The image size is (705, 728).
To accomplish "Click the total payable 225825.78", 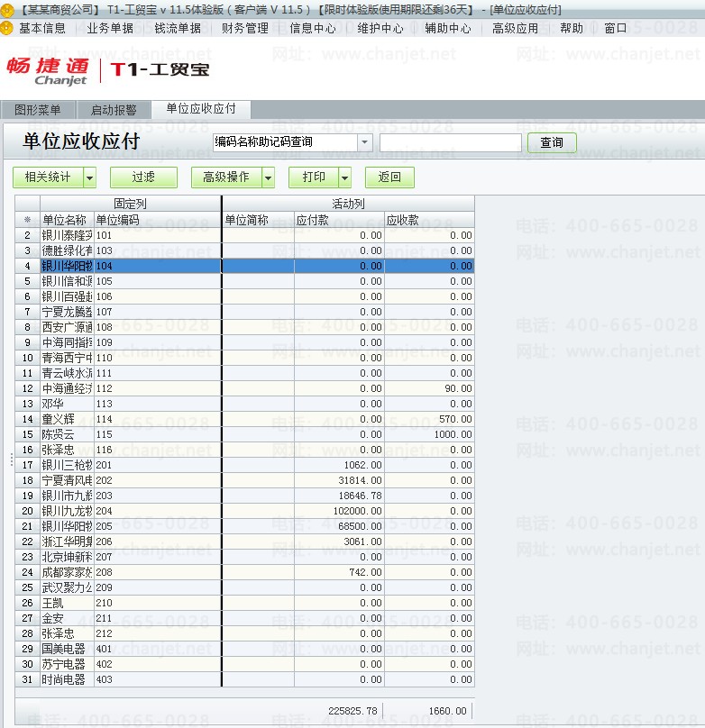I will point(352,711).
